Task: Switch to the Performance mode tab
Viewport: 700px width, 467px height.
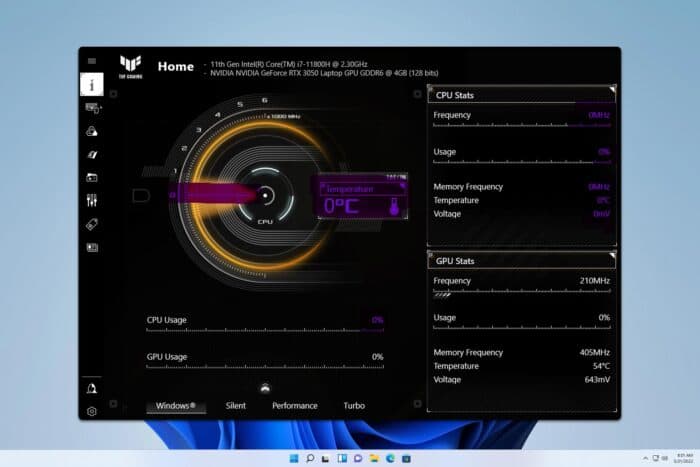Action: tap(295, 406)
